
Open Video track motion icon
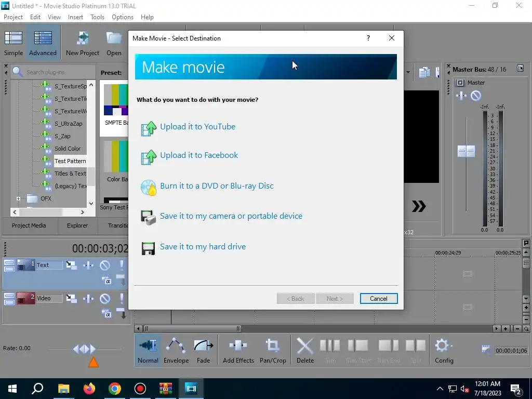coord(71,299)
